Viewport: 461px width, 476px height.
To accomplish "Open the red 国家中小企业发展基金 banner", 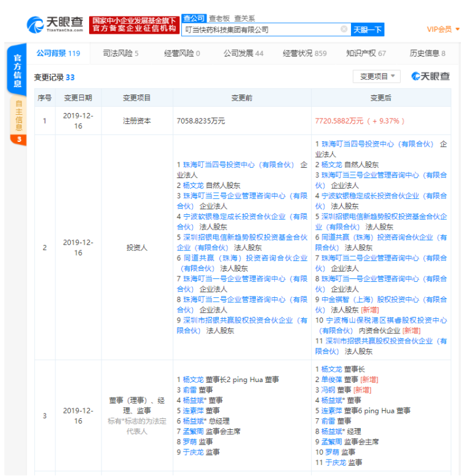I will pos(134,25).
